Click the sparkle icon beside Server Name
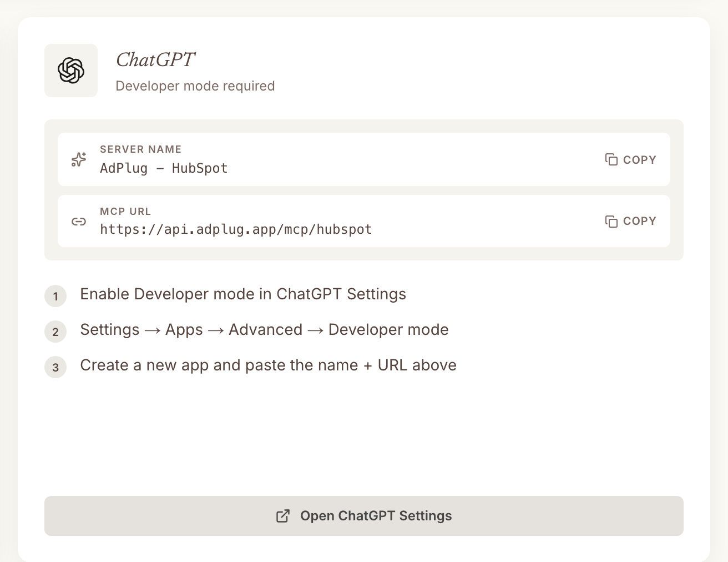Screen dimensions: 728x562 [x=79, y=159]
